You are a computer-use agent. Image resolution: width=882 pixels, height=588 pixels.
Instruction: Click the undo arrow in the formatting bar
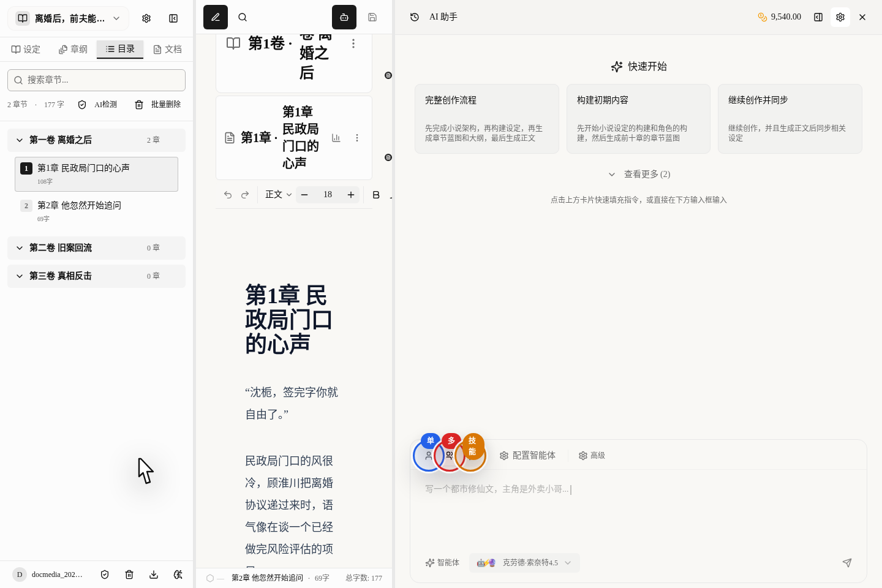pos(228,195)
